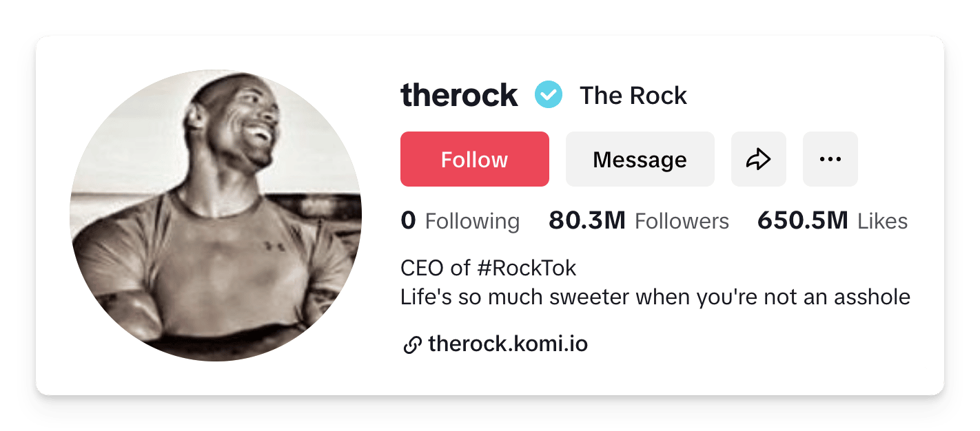Image resolution: width=980 pixels, height=431 pixels.
Task: Select the #RockTok hashtag in bio
Action: coord(526,267)
